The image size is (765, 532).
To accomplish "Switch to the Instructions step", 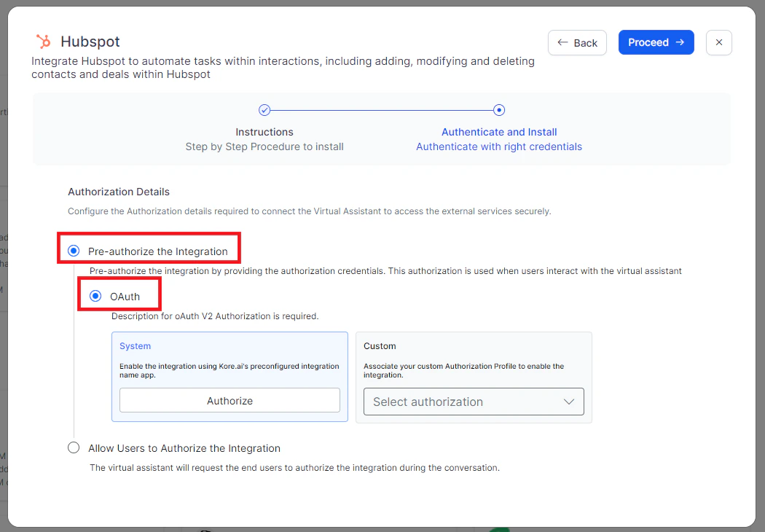I will coord(264,132).
